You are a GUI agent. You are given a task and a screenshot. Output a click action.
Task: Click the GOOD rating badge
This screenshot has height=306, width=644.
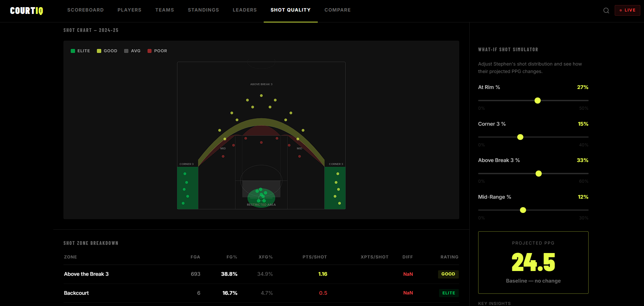(x=448, y=274)
